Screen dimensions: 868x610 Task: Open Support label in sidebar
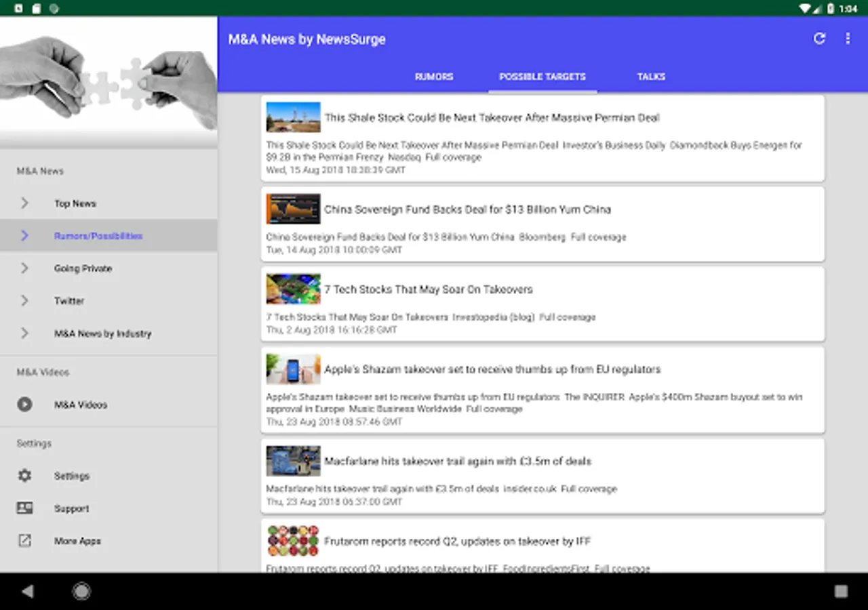72,508
